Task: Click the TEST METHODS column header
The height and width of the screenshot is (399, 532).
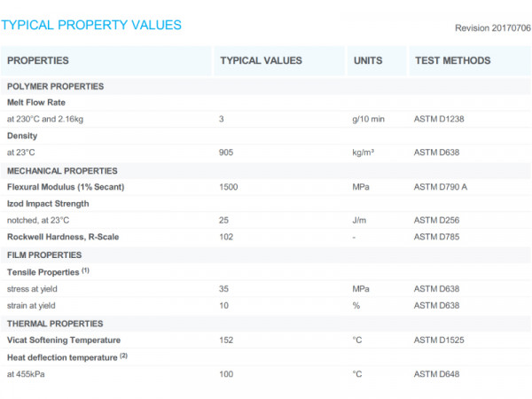Action: click(x=452, y=60)
